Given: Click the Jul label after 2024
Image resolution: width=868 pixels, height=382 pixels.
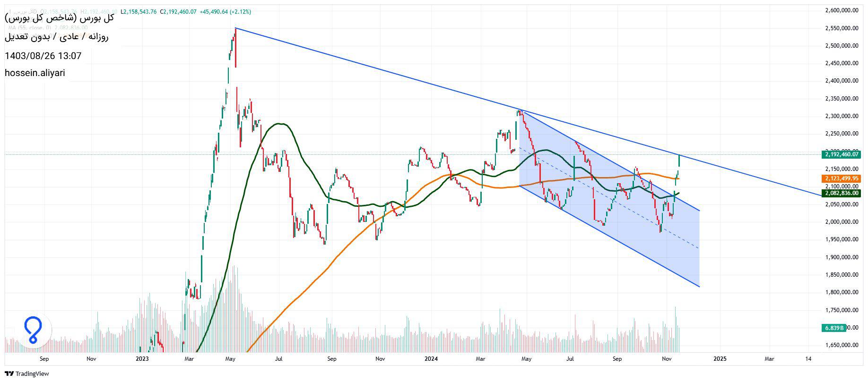Looking at the screenshot, I should pyautogui.click(x=570, y=359).
